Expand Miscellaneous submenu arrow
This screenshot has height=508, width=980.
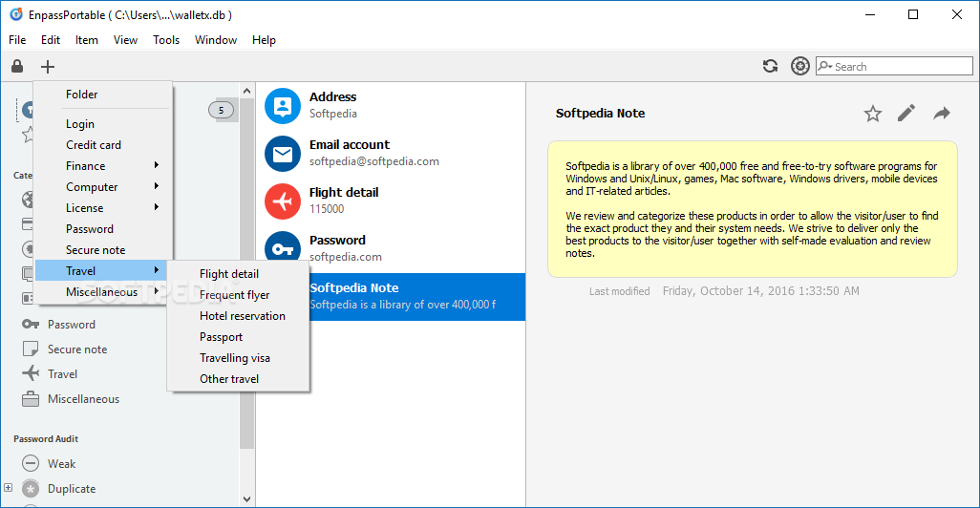point(157,291)
